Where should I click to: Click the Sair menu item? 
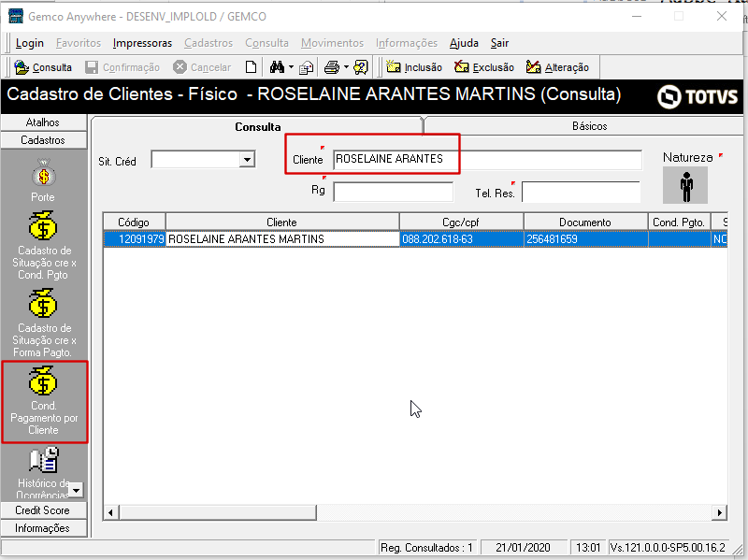click(x=499, y=43)
